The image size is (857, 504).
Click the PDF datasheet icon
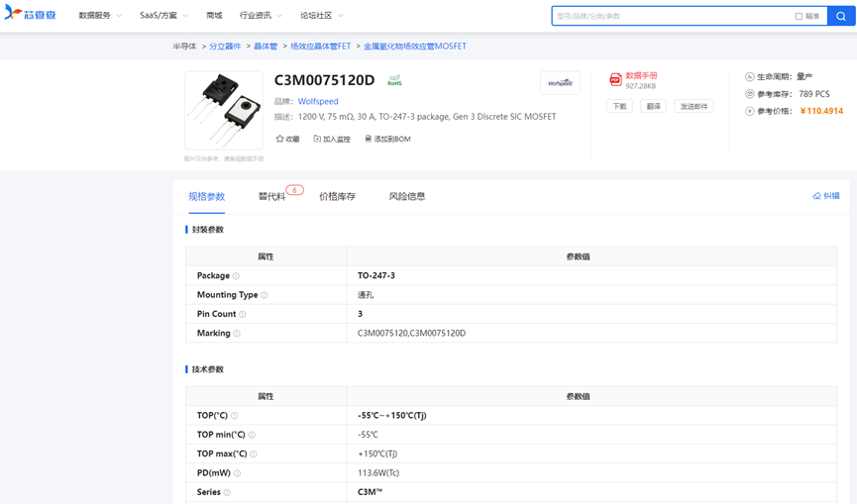615,80
